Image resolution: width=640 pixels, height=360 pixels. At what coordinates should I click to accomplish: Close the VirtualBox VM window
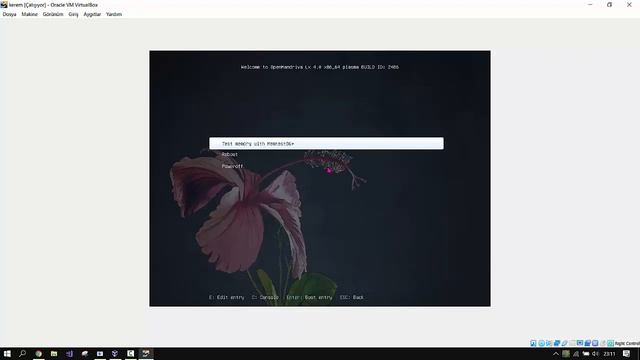[629, 4]
